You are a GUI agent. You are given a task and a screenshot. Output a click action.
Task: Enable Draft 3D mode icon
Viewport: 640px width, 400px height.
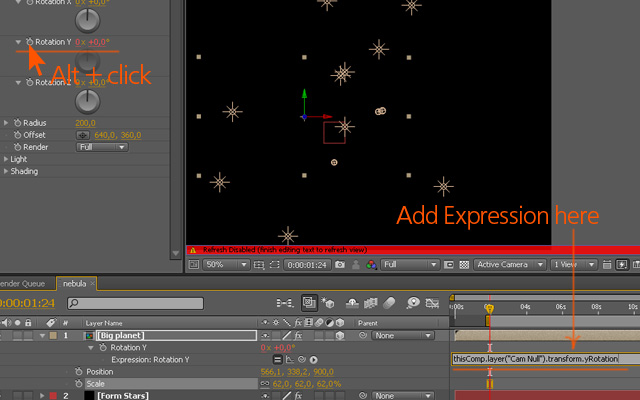point(328,303)
